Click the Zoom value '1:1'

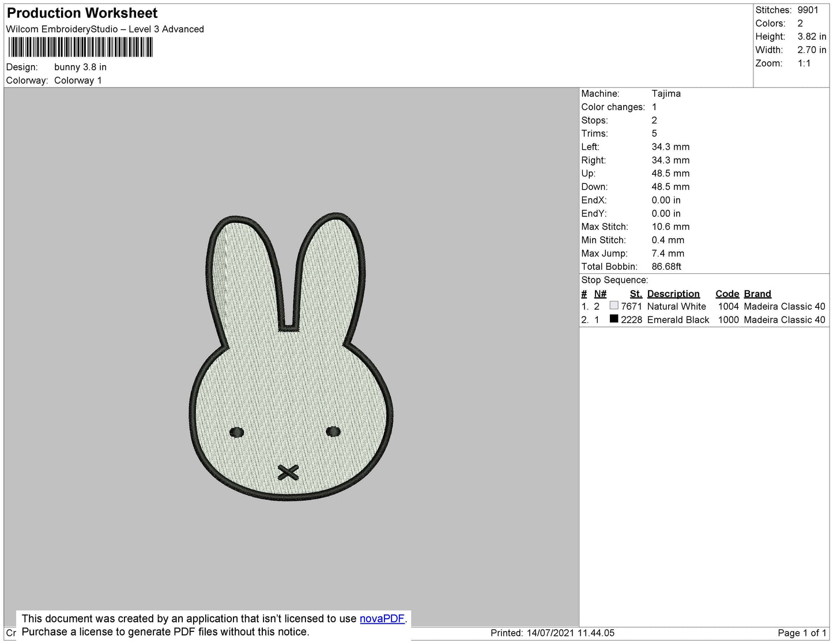[804, 63]
